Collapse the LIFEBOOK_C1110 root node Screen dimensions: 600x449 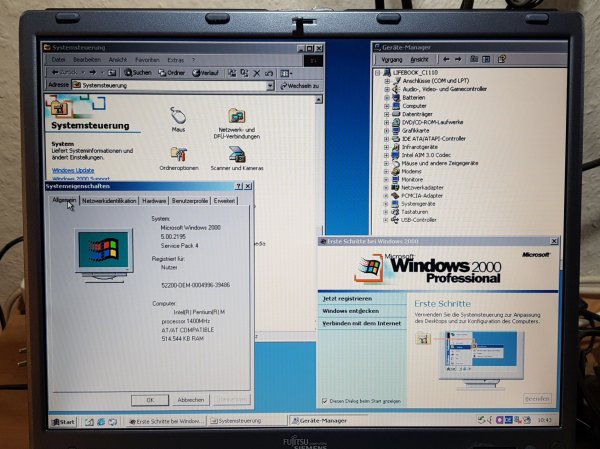click(x=378, y=72)
